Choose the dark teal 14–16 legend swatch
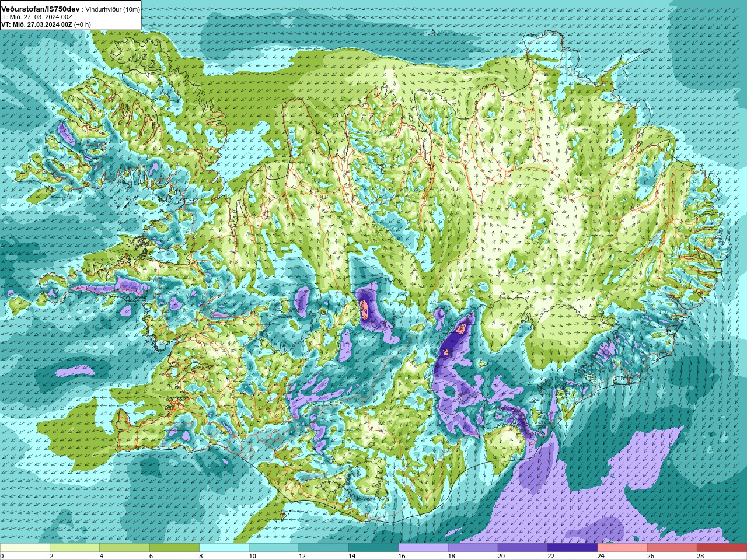 point(373,548)
